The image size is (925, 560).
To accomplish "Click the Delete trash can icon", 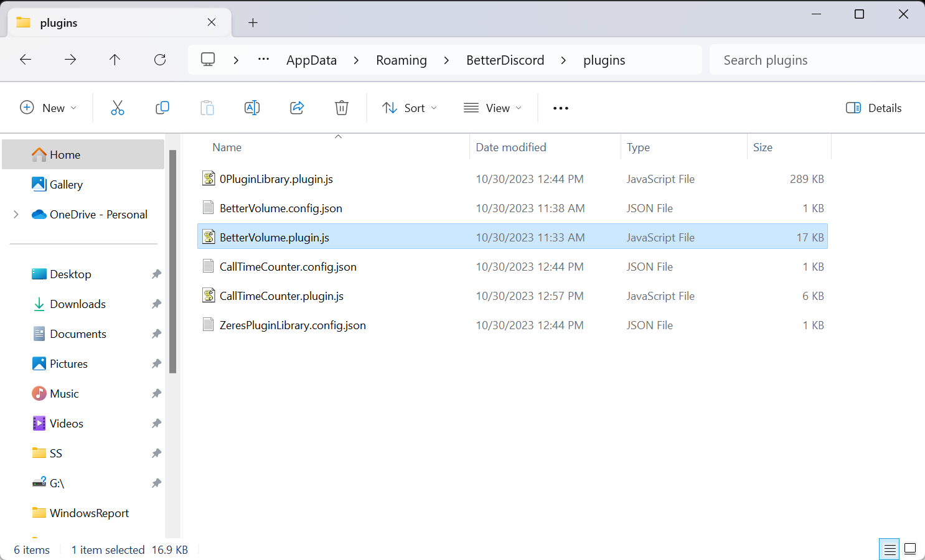I will [x=342, y=108].
